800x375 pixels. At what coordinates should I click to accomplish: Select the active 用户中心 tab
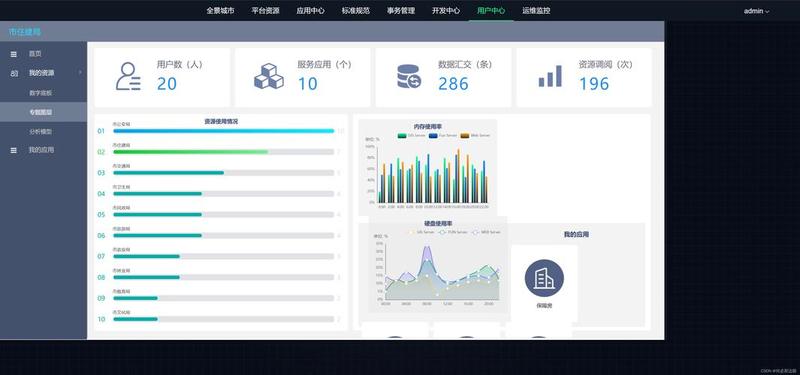click(491, 10)
